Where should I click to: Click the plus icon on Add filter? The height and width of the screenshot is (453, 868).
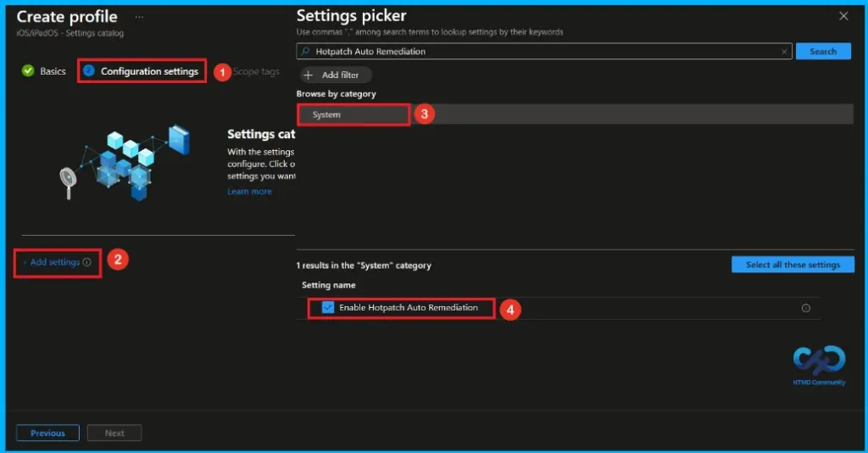[x=309, y=75]
